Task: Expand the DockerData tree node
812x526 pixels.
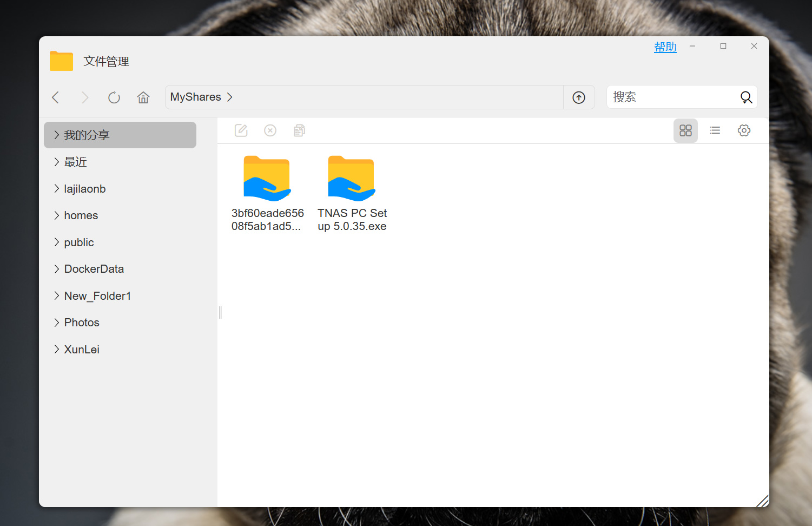Action: (x=56, y=269)
